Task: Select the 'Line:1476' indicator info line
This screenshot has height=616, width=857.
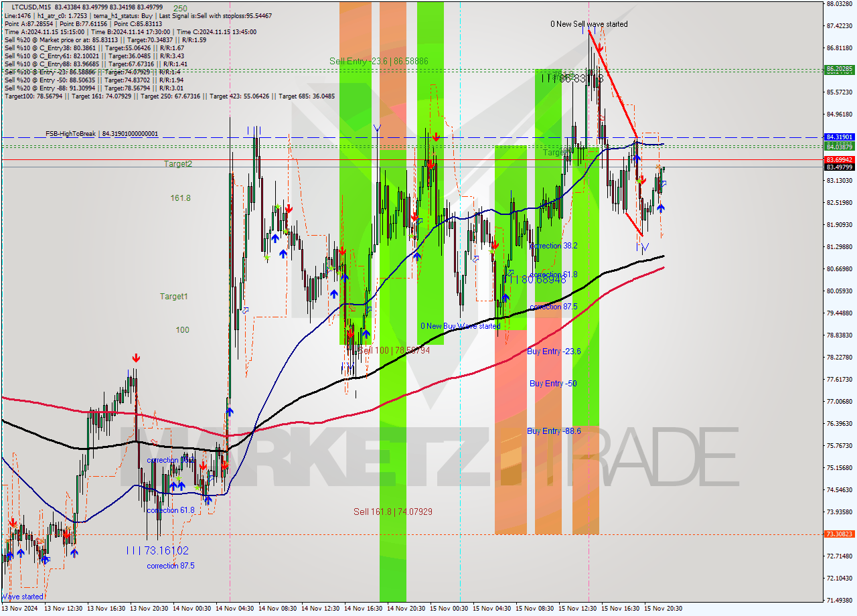Action: (x=138, y=15)
